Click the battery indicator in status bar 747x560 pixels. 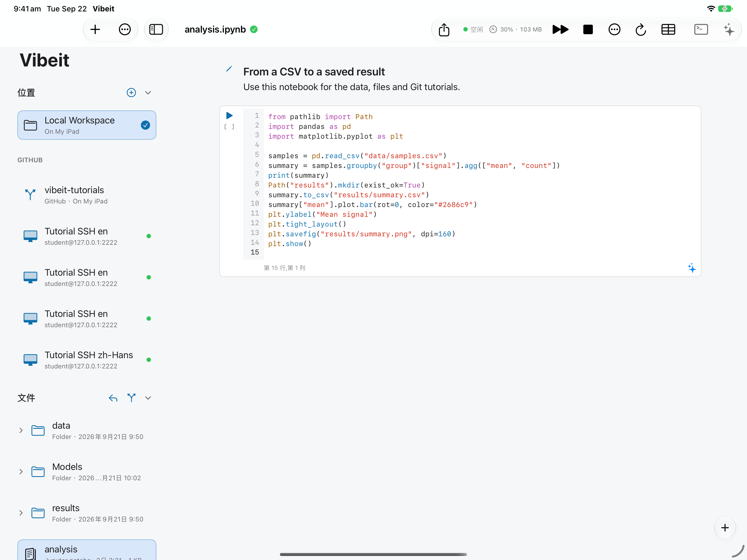(725, 9)
